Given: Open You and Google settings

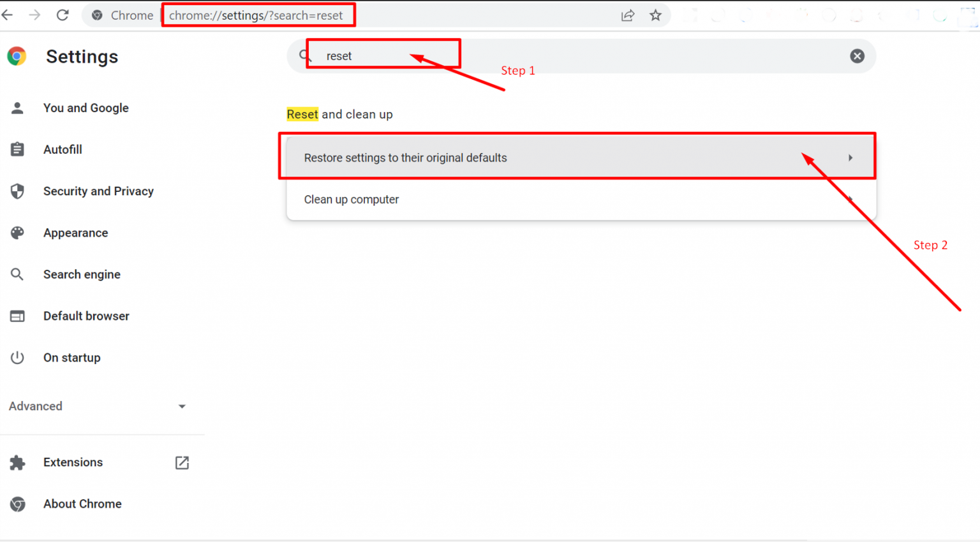Looking at the screenshot, I should (85, 108).
